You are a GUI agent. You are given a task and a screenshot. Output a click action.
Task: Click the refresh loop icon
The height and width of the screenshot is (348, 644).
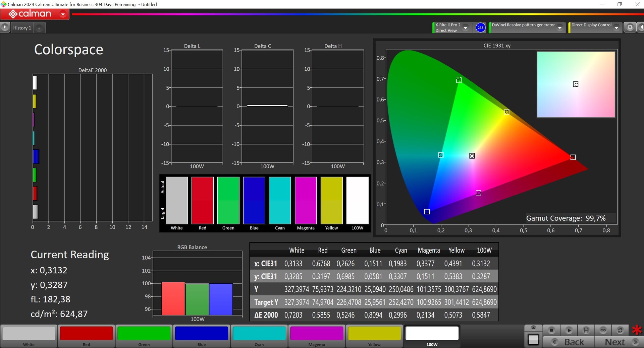(620, 330)
